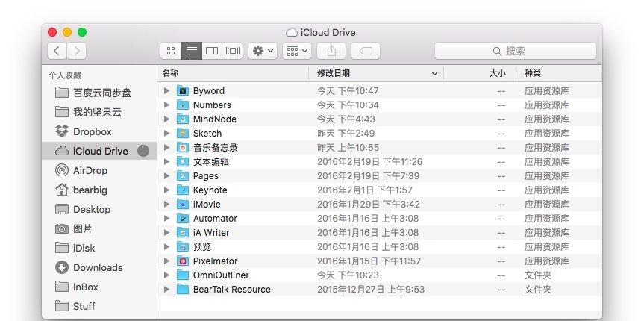Switch to Cover Flow view
Screen dimensions: 644x321
233,51
